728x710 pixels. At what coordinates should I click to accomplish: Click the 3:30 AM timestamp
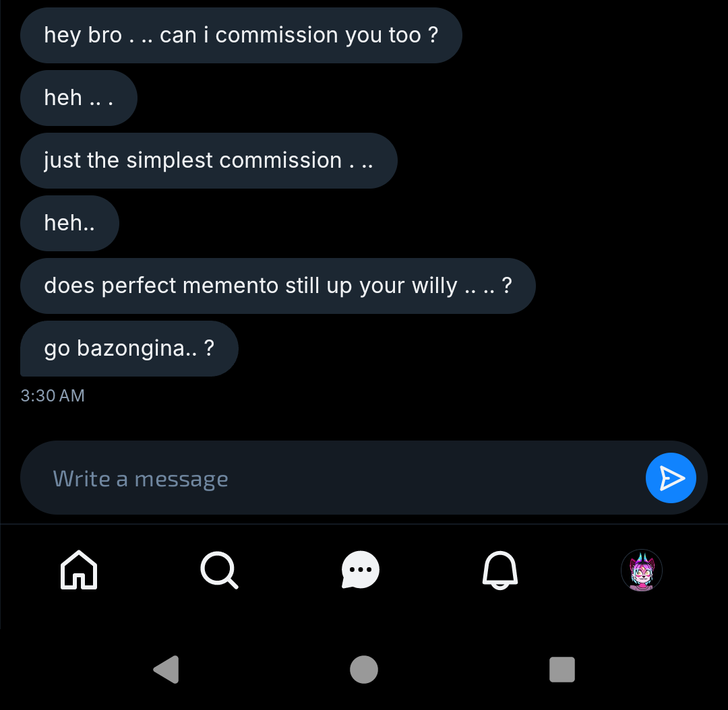click(x=53, y=395)
